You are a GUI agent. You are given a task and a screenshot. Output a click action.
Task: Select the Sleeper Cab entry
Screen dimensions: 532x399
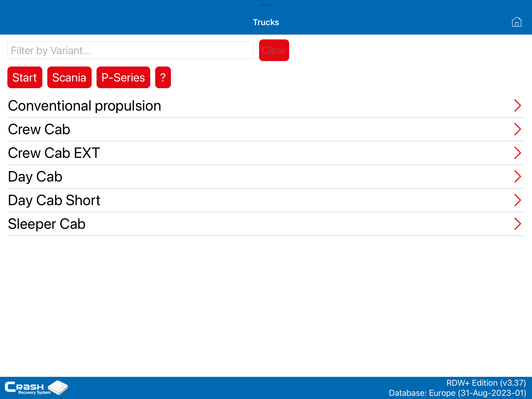click(x=47, y=224)
